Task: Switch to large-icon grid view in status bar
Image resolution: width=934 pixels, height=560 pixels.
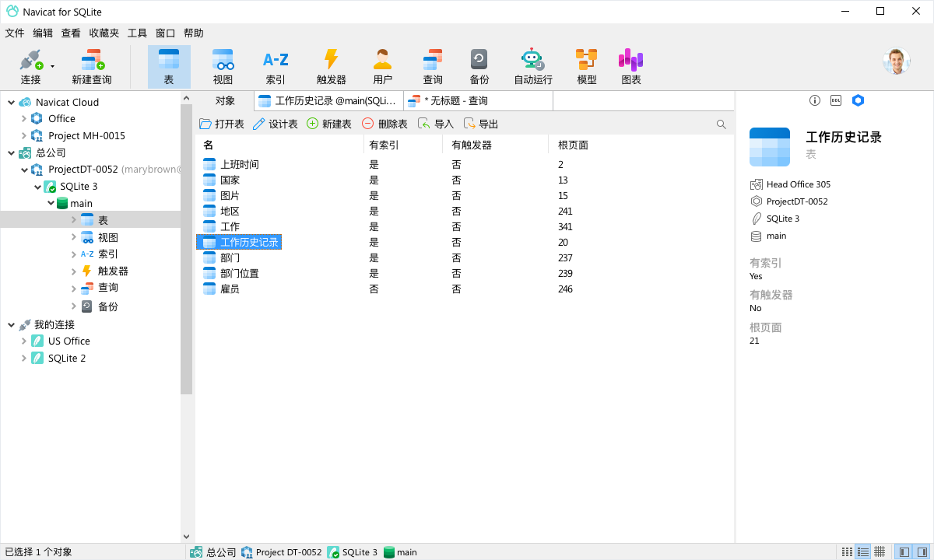Action: pos(847,552)
